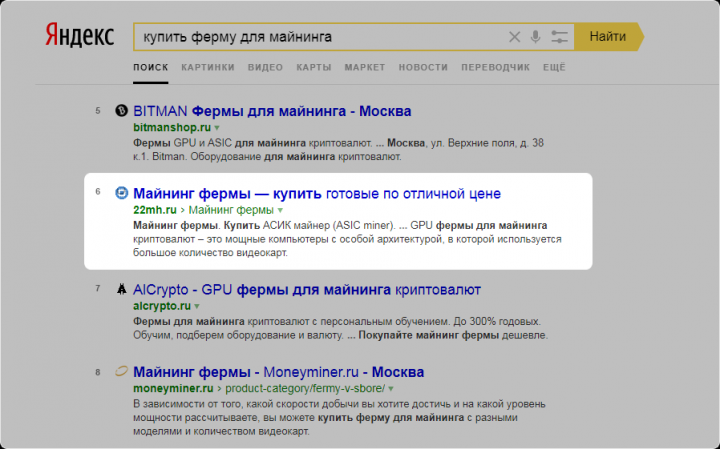Switch to the Видео tab
The height and width of the screenshot is (449, 720).
click(x=265, y=67)
